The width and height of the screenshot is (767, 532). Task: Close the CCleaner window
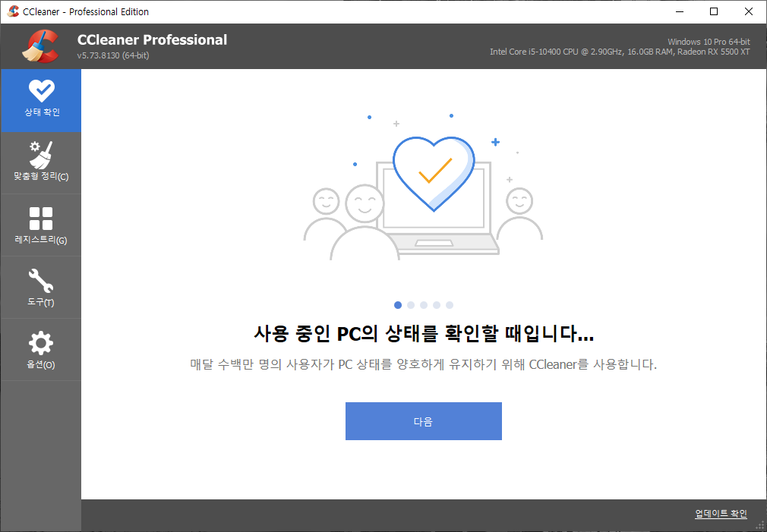click(x=749, y=11)
